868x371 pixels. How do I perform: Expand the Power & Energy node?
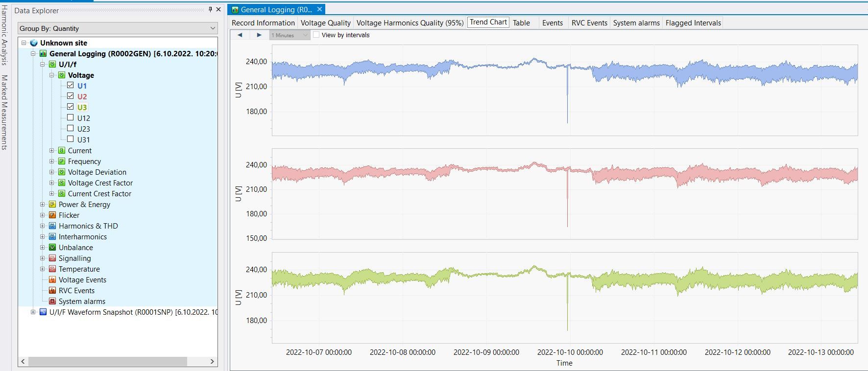[43, 204]
